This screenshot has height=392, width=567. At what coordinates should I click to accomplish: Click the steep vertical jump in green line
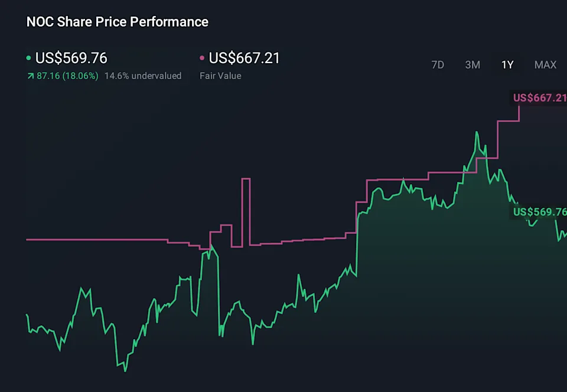pyautogui.click(x=357, y=248)
